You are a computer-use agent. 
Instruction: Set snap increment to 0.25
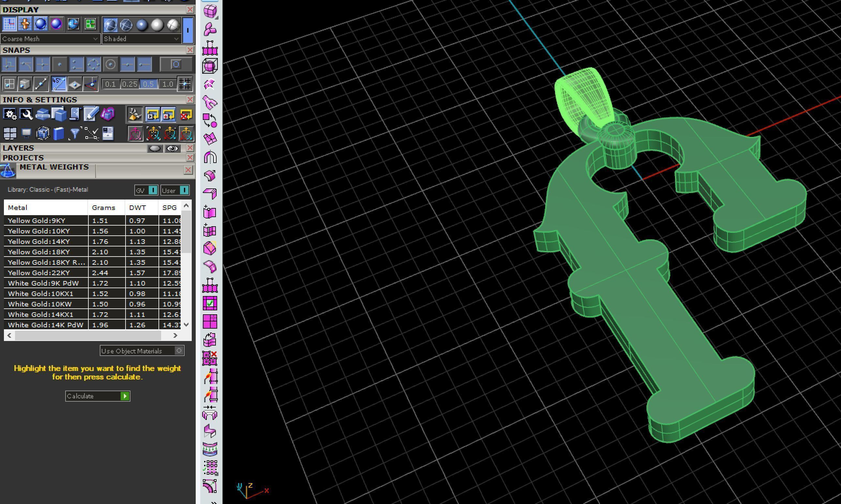click(x=129, y=84)
